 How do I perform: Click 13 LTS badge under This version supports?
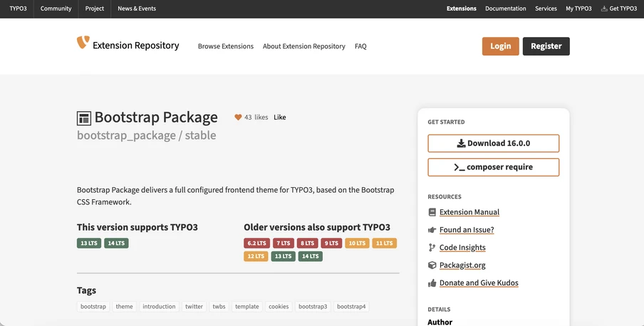point(89,243)
